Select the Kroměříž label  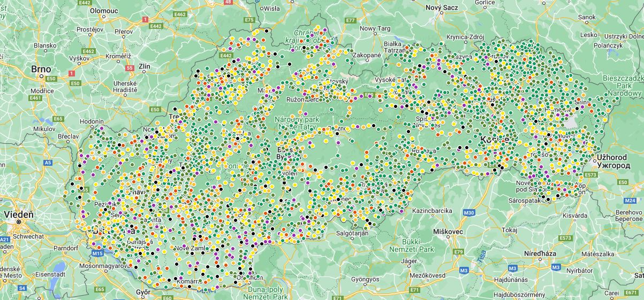tap(118, 56)
